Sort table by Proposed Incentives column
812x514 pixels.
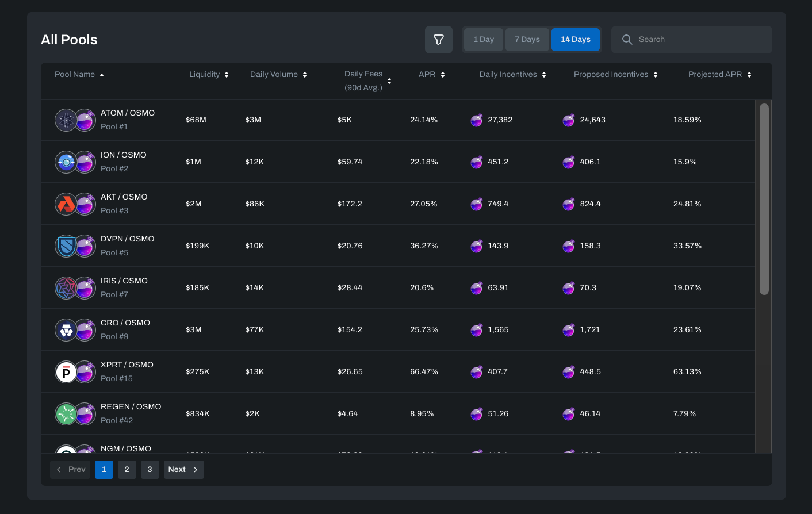pos(616,75)
